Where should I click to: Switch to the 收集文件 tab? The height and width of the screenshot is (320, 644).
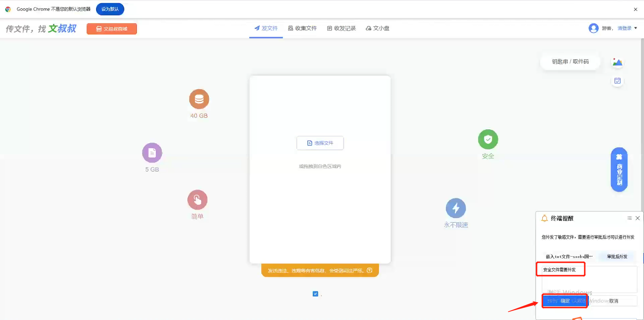302,28
